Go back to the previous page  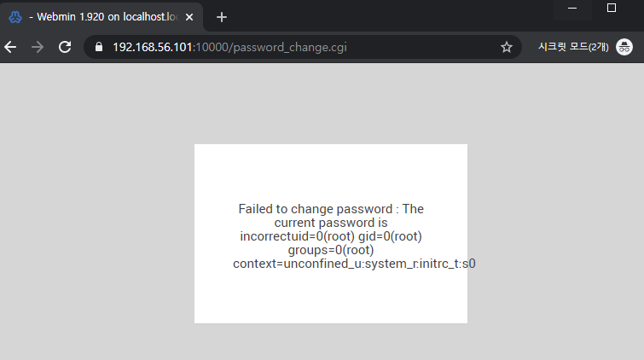(x=10, y=47)
